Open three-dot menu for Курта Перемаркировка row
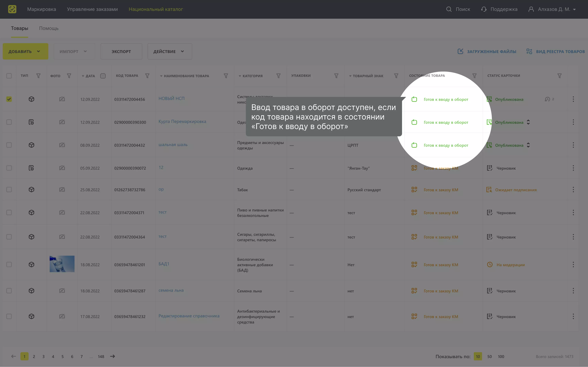The width and height of the screenshot is (588, 367). click(573, 122)
